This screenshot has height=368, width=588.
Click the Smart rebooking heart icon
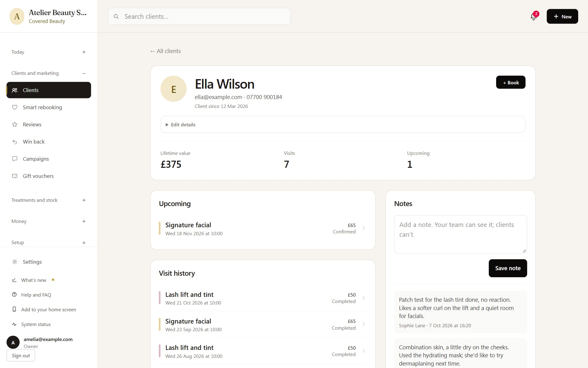pyautogui.click(x=15, y=107)
